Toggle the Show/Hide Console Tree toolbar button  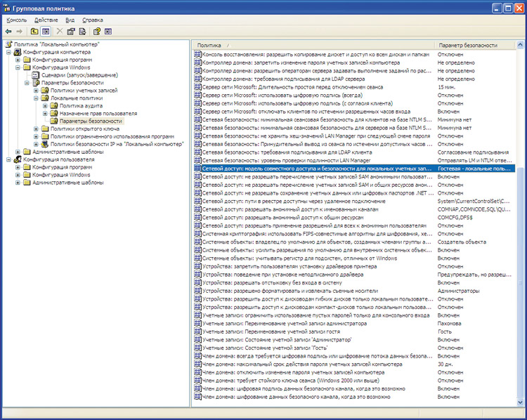[46, 32]
